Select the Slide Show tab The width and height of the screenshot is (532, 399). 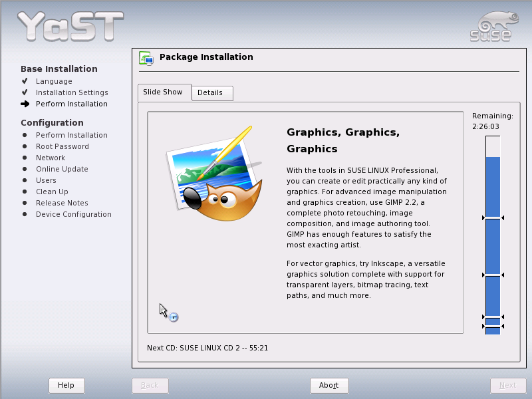[164, 92]
